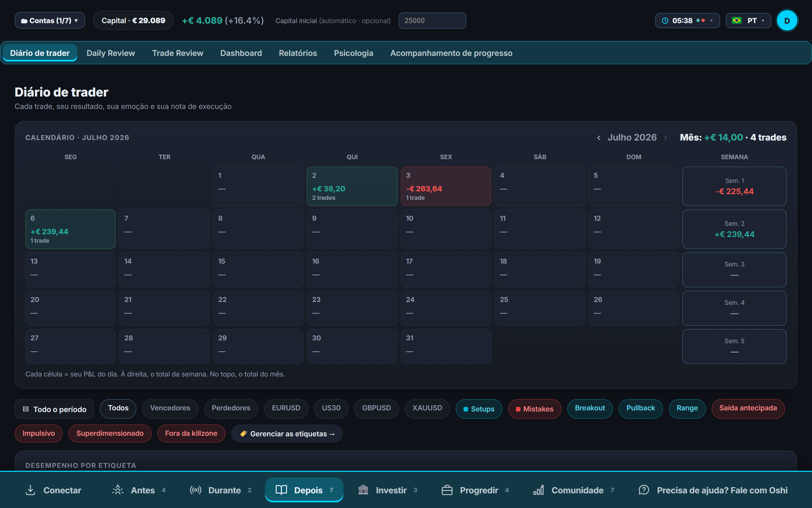Click the calendar icon in Todo o período
Viewport: 812px width, 508px height.
pyautogui.click(x=26, y=409)
